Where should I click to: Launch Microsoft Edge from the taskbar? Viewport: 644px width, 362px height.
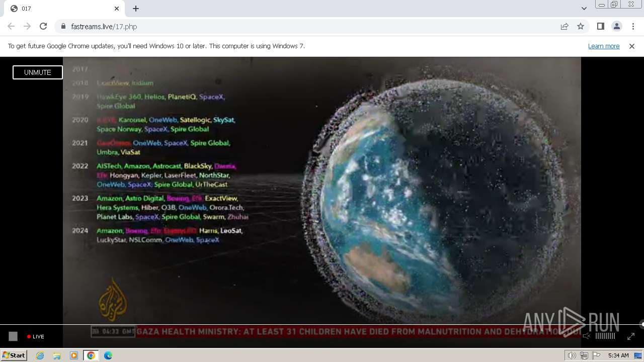[x=108, y=355]
